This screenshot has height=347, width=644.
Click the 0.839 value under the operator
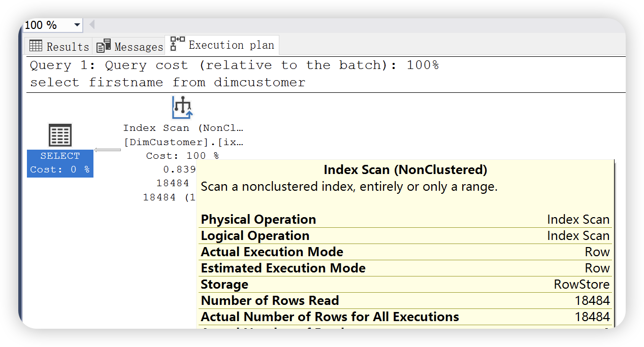[x=179, y=169]
